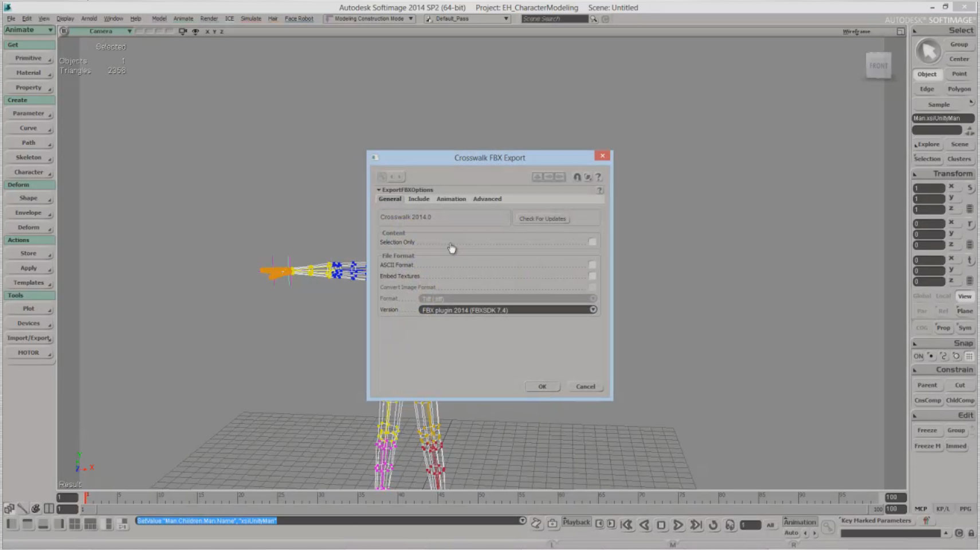The width and height of the screenshot is (980, 550).
Task: Open the Default_Pass dropdown
Action: tap(467, 19)
